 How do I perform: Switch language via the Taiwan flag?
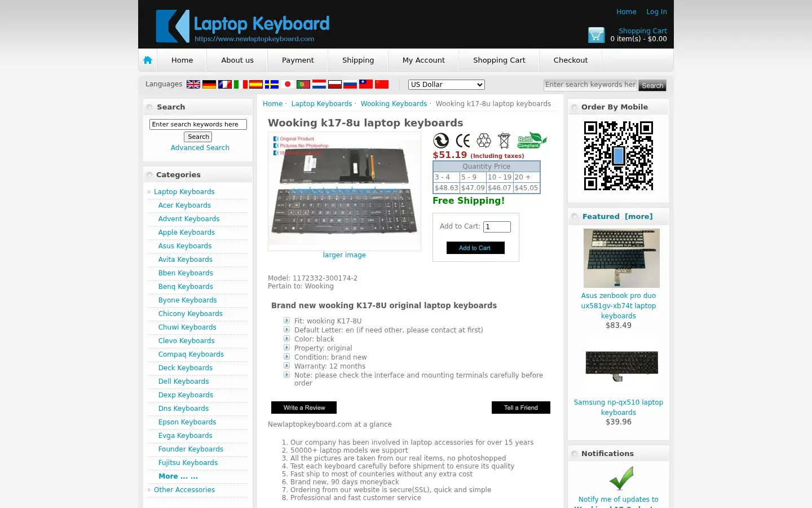366,84
